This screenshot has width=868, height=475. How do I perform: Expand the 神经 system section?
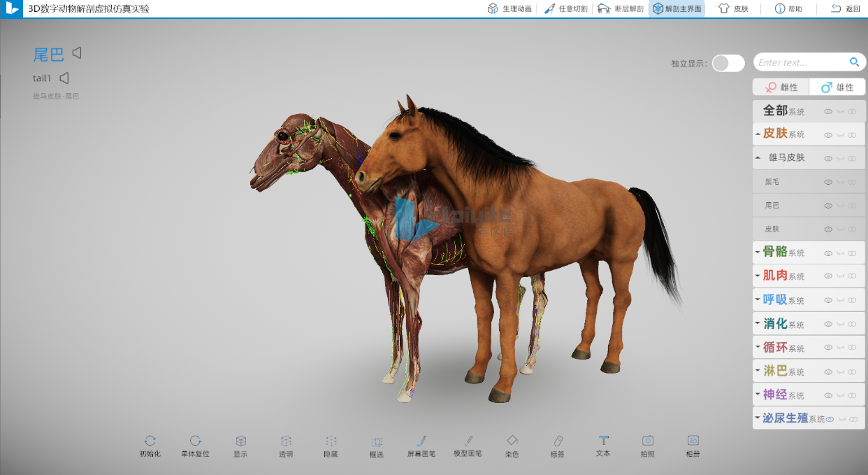(x=758, y=395)
